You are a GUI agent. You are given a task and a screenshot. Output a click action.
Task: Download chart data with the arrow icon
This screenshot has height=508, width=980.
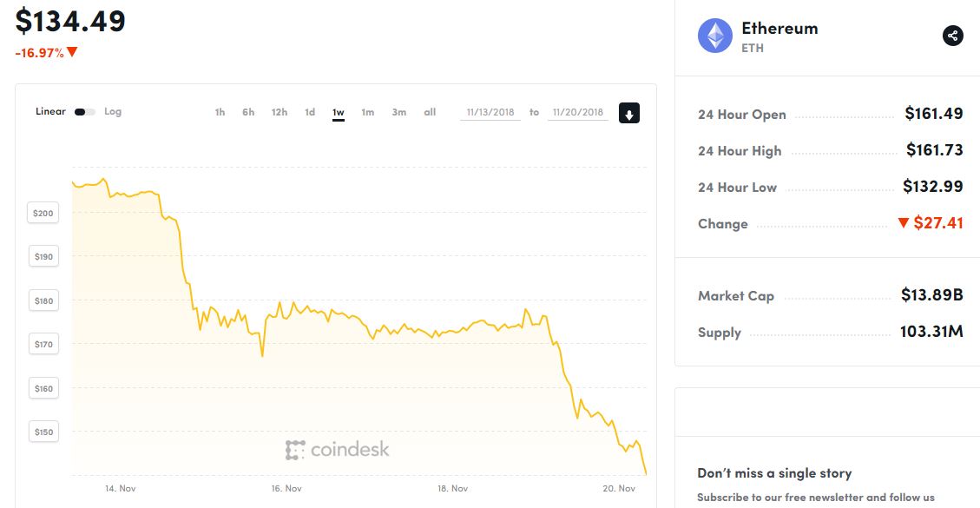(629, 113)
